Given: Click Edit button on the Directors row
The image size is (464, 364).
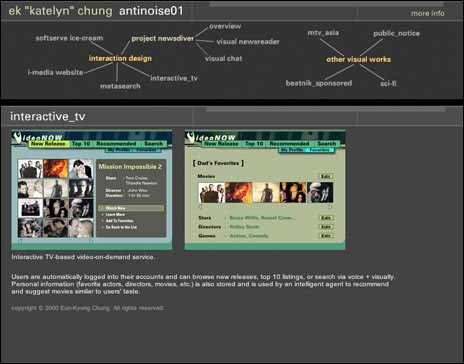Looking at the screenshot, I should [x=326, y=227].
